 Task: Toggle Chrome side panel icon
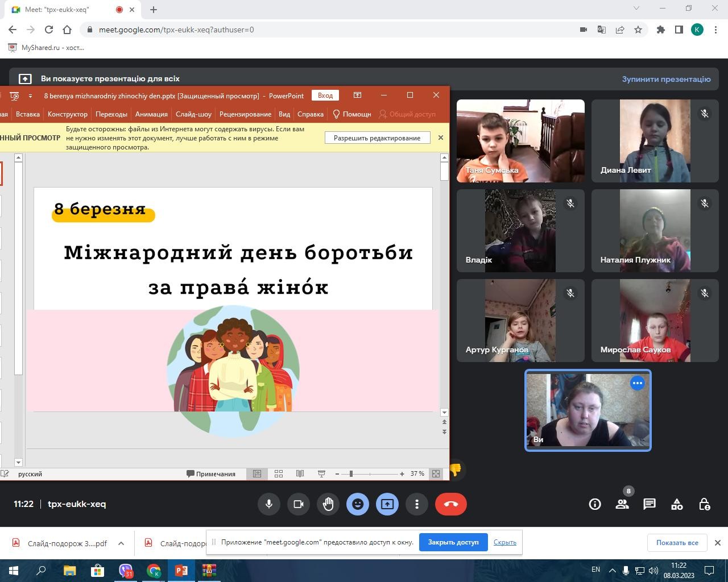click(x=679, y=30)
